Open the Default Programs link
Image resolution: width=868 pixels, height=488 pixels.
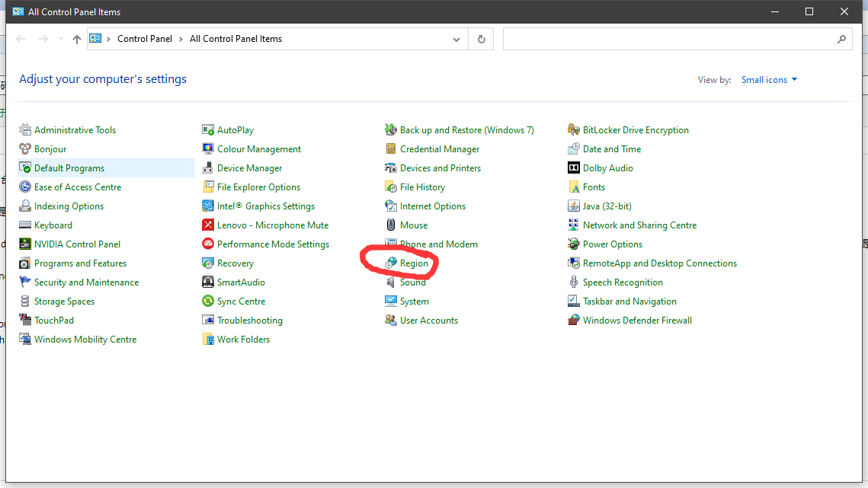(x=69, y=168)
